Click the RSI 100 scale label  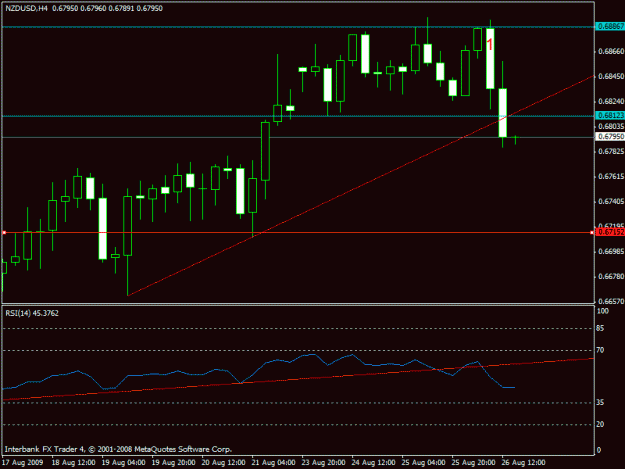tap(603, 311)
